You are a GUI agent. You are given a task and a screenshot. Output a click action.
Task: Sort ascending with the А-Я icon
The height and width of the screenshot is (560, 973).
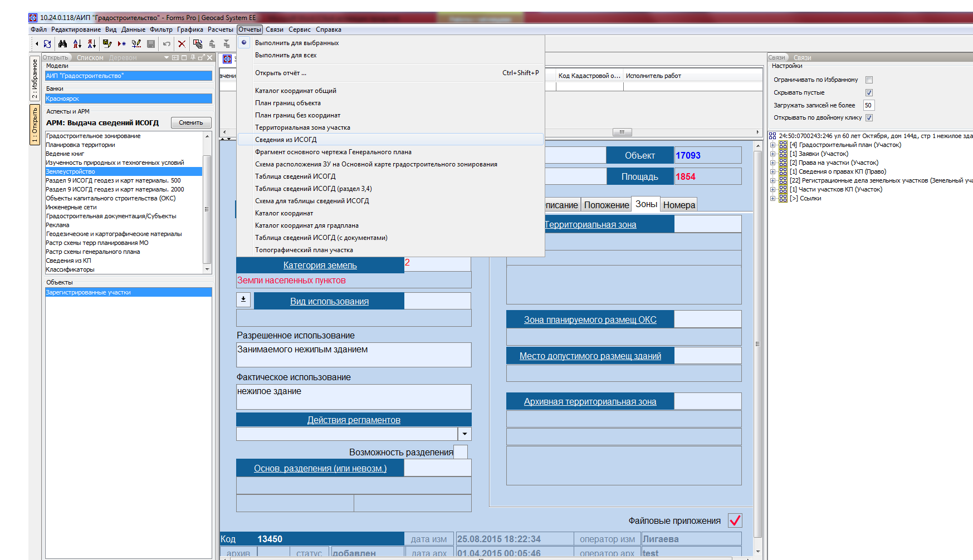tap(77, 43)
